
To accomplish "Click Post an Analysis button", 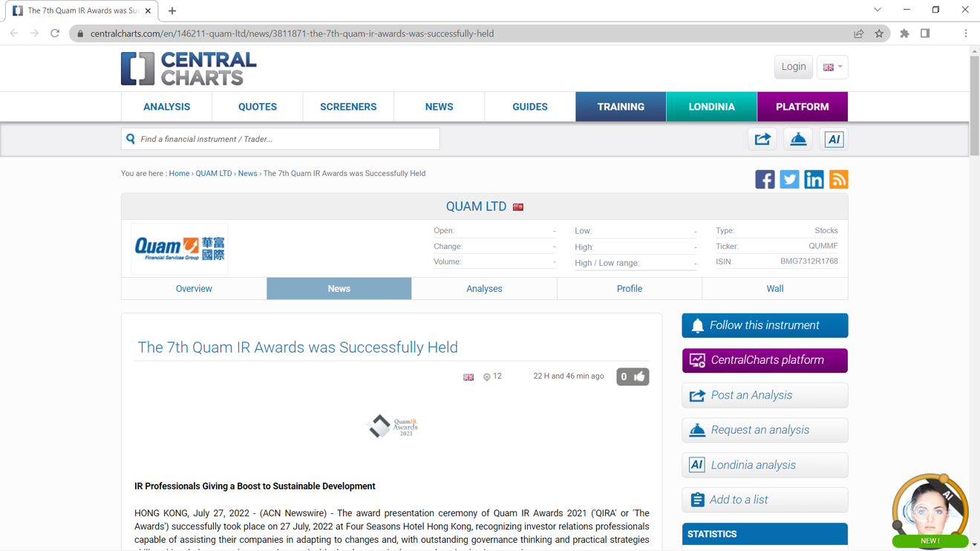I will tap(765, 395).
